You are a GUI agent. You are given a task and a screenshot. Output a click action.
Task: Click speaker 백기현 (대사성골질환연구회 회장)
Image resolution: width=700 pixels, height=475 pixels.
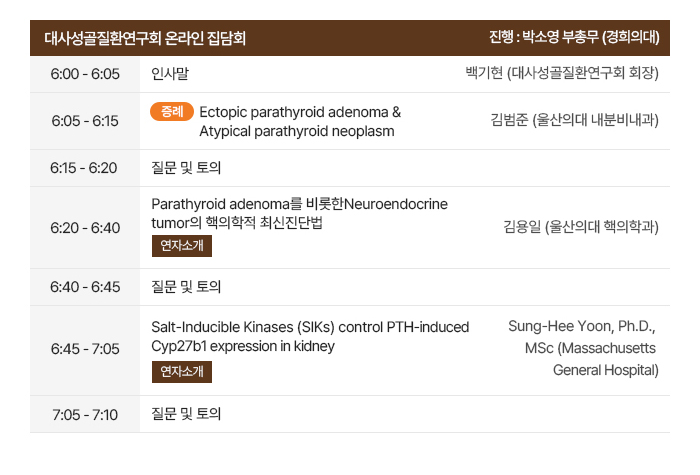click(x=562, y=73)
